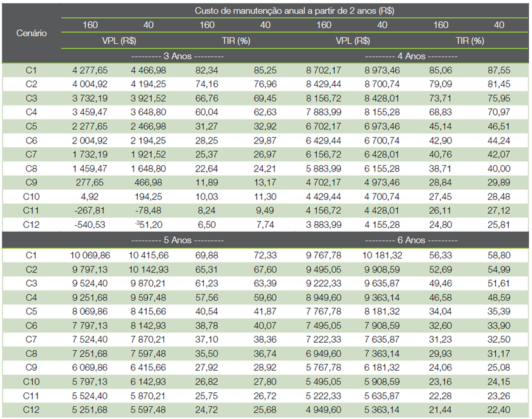
Task: Select the C10 label beside 4,92
Action: [31, 197]
